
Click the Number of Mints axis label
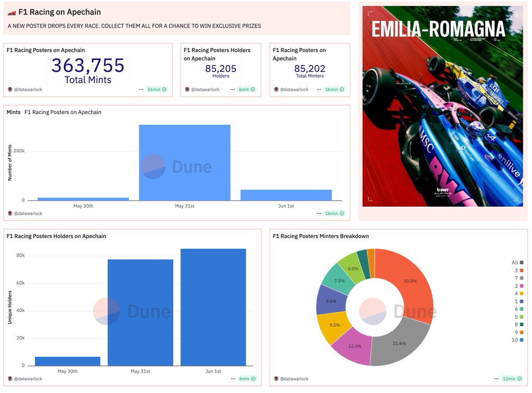(x=10, y=163)
